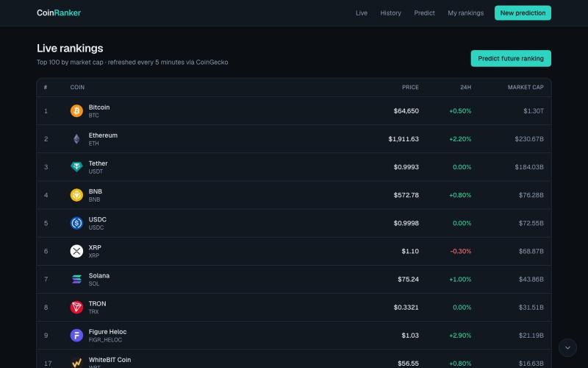The width and height of the screenshot is (588, 368).
Task: Click the $184.03B market cap
Action: point(529,167)
